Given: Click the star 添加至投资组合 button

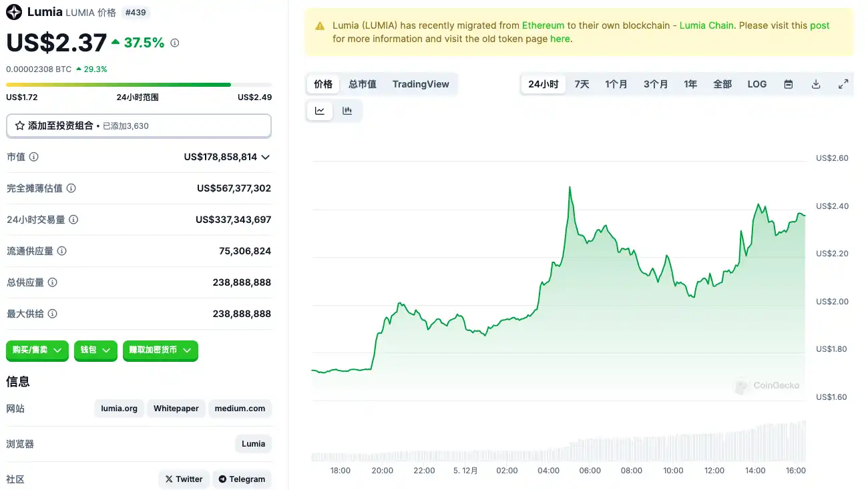Looking at the screenshot, I should coord(138,126).
